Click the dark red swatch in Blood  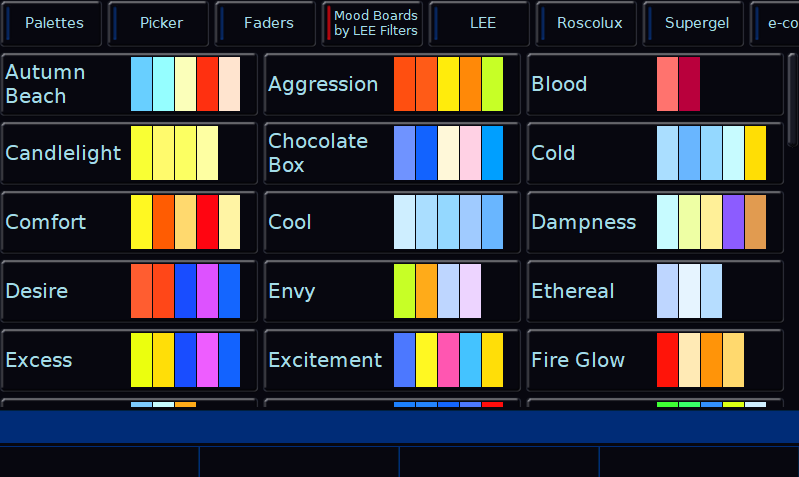tap(689, 84)
